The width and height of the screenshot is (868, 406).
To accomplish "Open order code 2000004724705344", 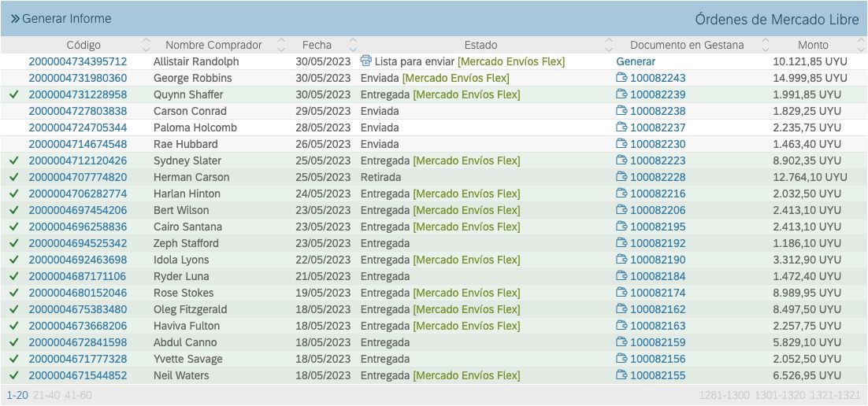I will [77, 127].
